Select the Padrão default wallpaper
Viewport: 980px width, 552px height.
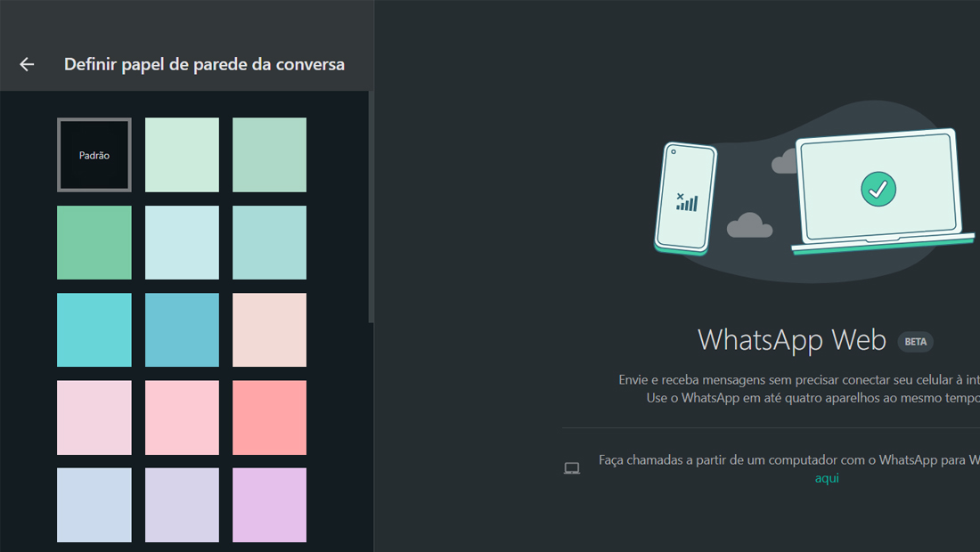94,155
